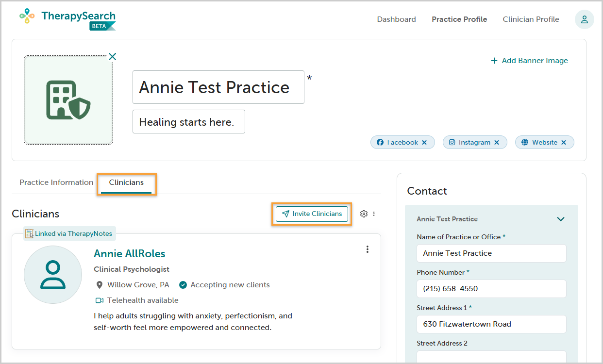Click the Contact panel heading

click(x=427, y=191)
